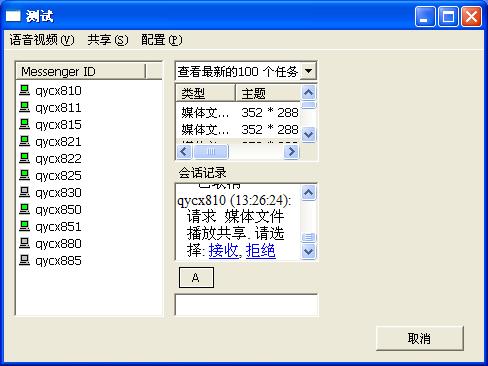The height and width of the screenshot is (366, 488).
Task: Click the A font button
Action: point(196,277)
